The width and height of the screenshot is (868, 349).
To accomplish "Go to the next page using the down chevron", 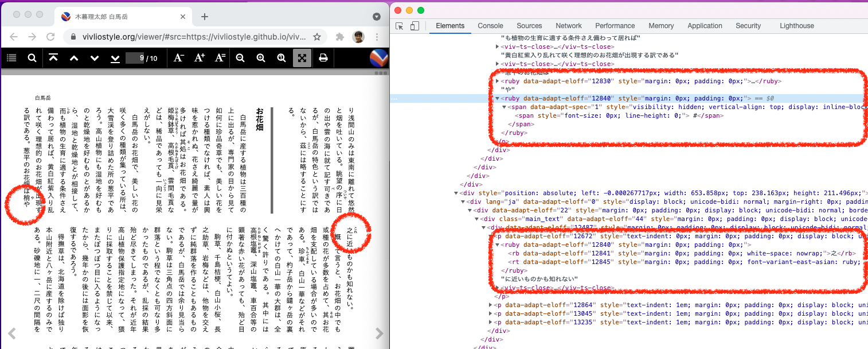I will click(94, 57).
